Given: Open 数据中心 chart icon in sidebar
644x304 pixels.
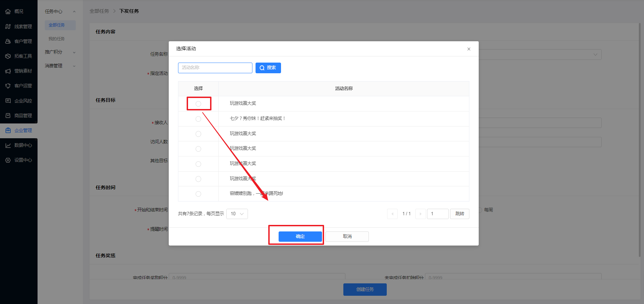Looking at the screenshot, I should click(x=8, y=145).
